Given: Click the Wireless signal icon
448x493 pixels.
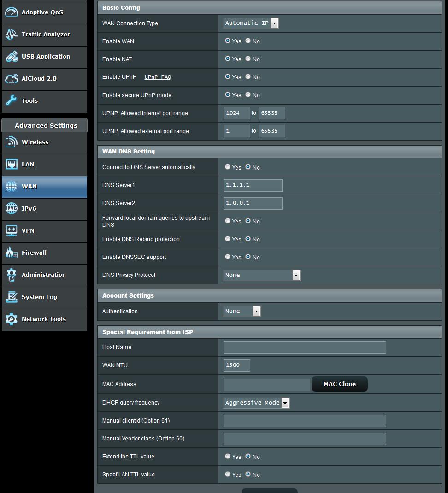Looking at the screenshot, I should coord(12,142).
